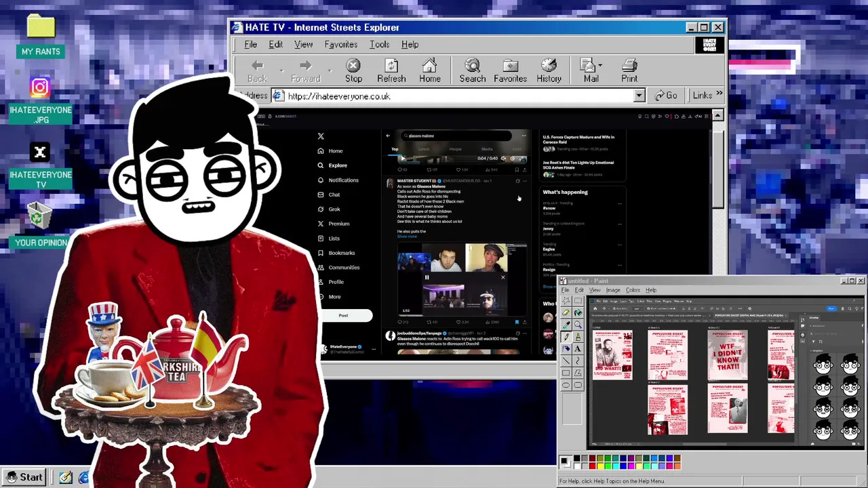Pick the bright red swatch in Paint palette
This screenshot has height=488, width=868.
593,466
